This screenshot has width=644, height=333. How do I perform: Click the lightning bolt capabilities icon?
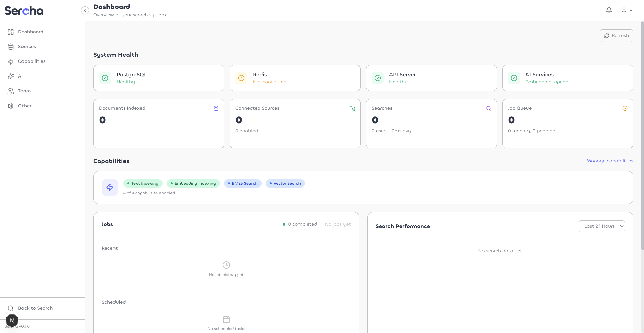110,188
